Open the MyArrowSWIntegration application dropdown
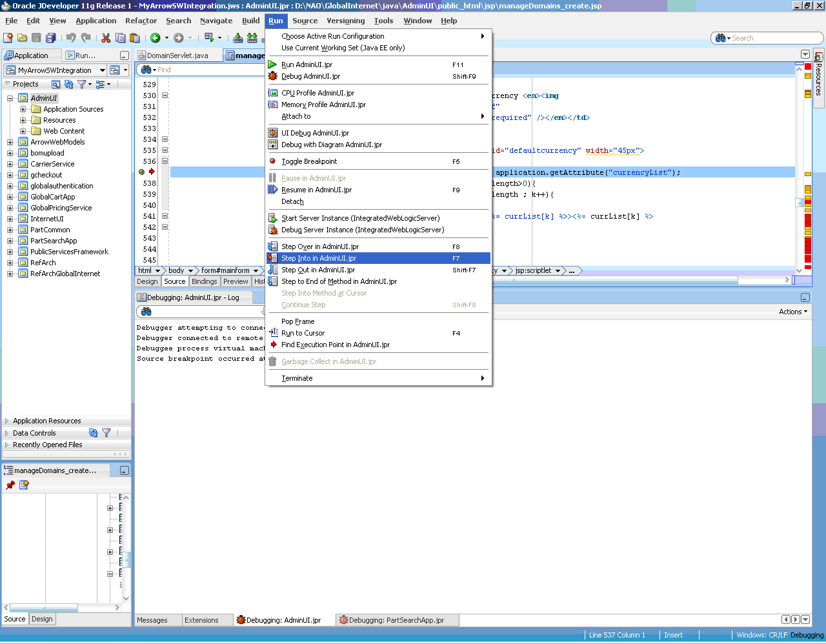Viewport: 826px width, 644px height. click(102, 70)
